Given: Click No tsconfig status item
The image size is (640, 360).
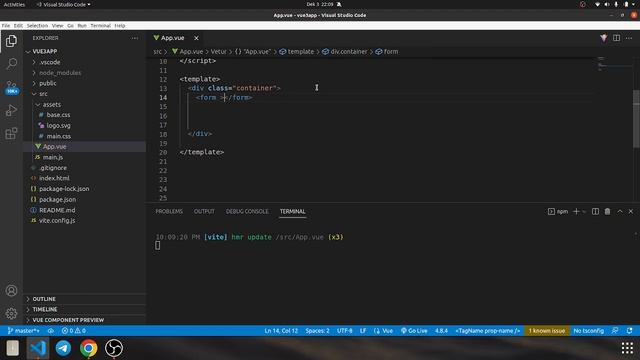Looking at the screenshot, I should (588, 331).
